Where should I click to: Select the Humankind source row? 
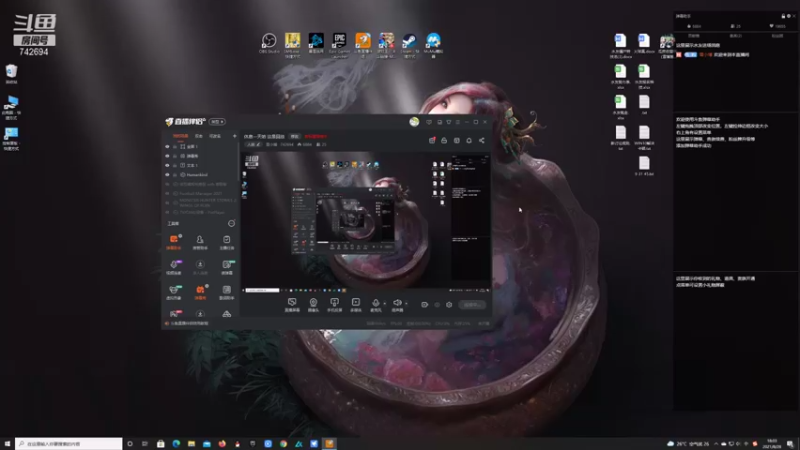tap(201, 174)
